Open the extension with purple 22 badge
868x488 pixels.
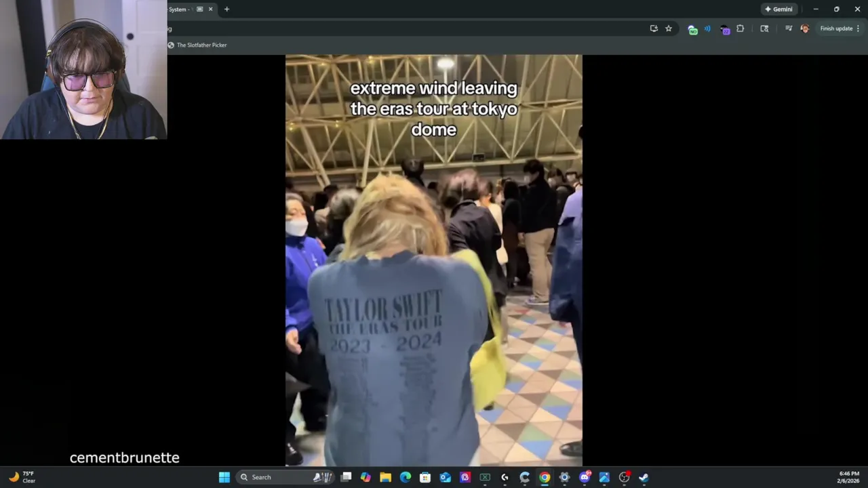point(725,29)
